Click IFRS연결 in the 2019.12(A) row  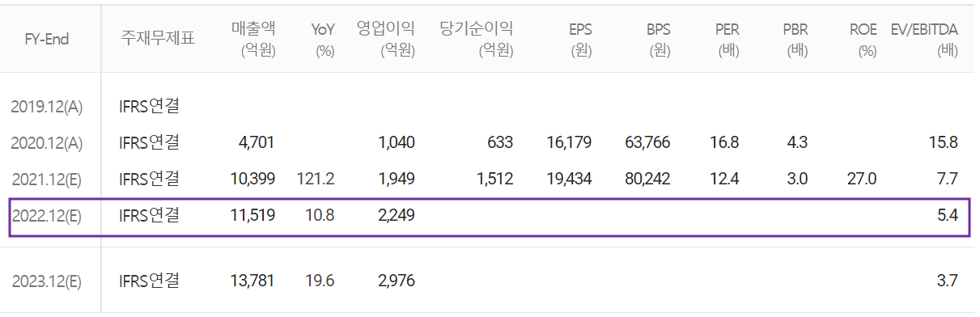(x=149, y=106)
